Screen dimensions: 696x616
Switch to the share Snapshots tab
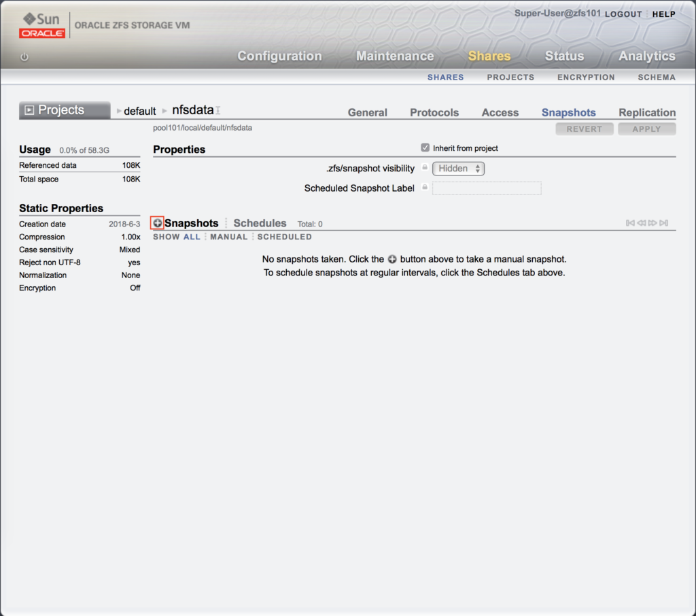568,112
